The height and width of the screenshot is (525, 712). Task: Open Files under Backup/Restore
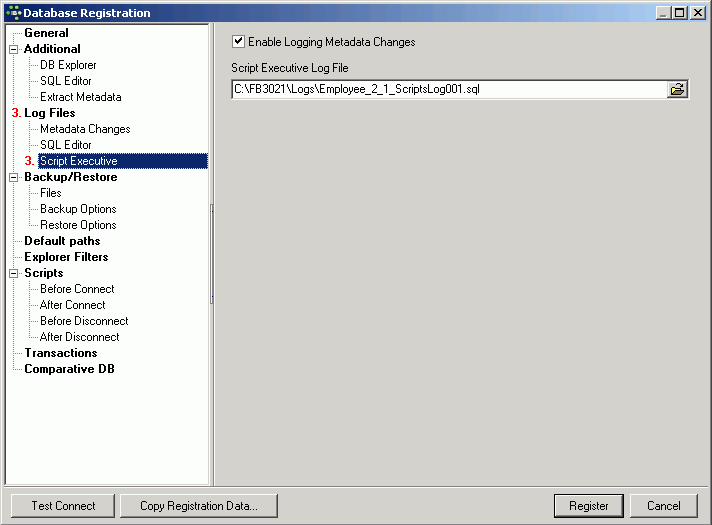(x=51, y=193)
